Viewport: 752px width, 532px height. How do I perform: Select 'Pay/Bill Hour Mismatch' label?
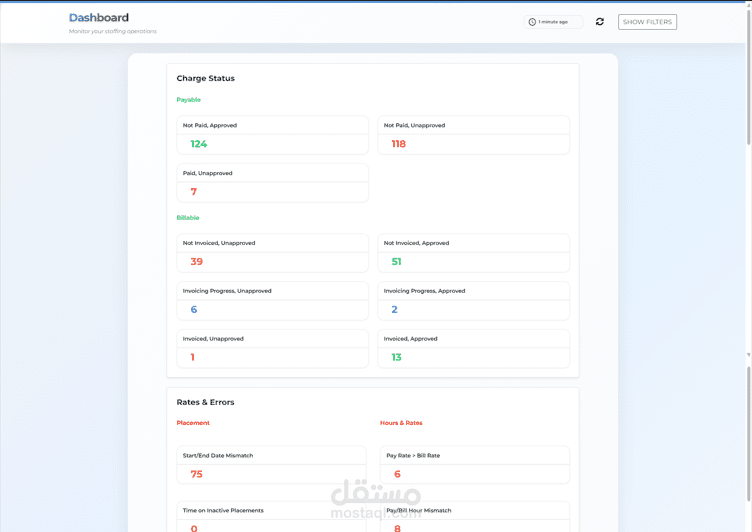[419, 510]
